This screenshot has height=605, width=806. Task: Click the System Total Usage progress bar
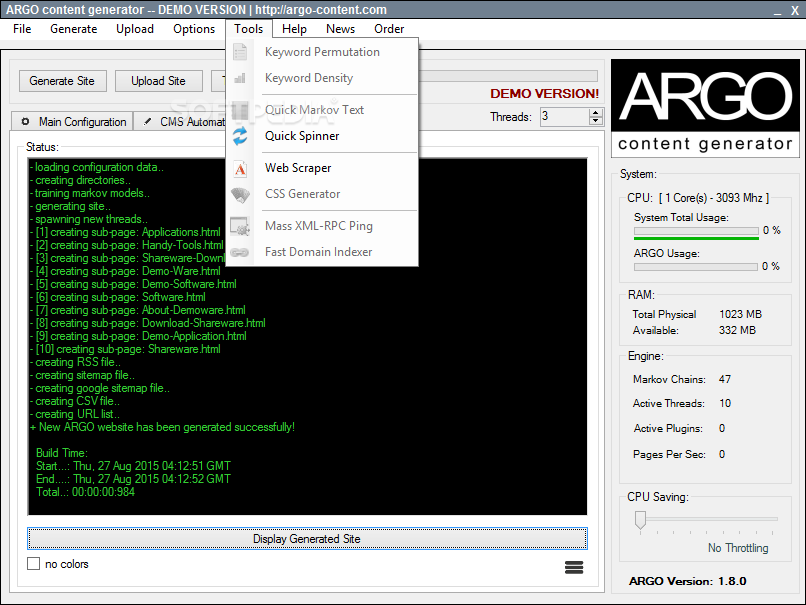pos(696,232)
